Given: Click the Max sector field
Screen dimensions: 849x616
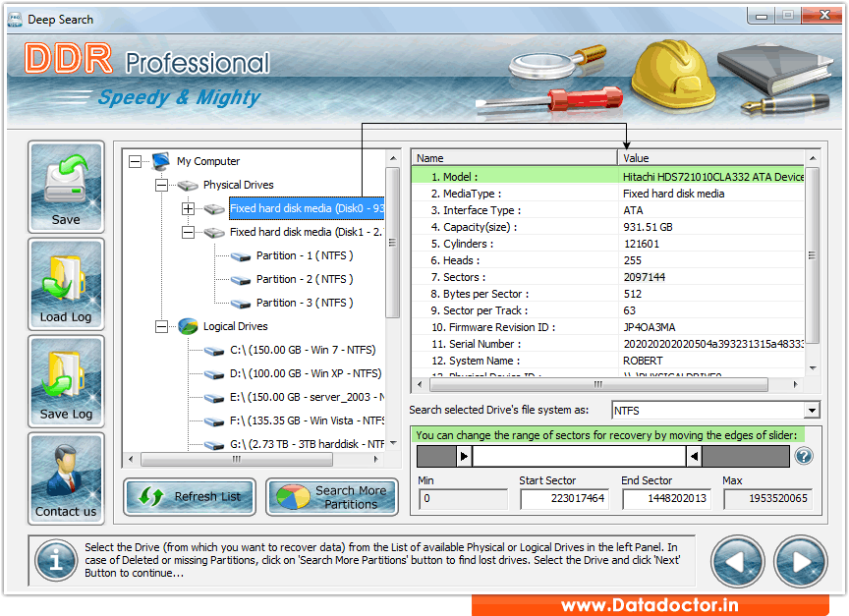Looking at the screenshot, I should (x=767, y=498).
